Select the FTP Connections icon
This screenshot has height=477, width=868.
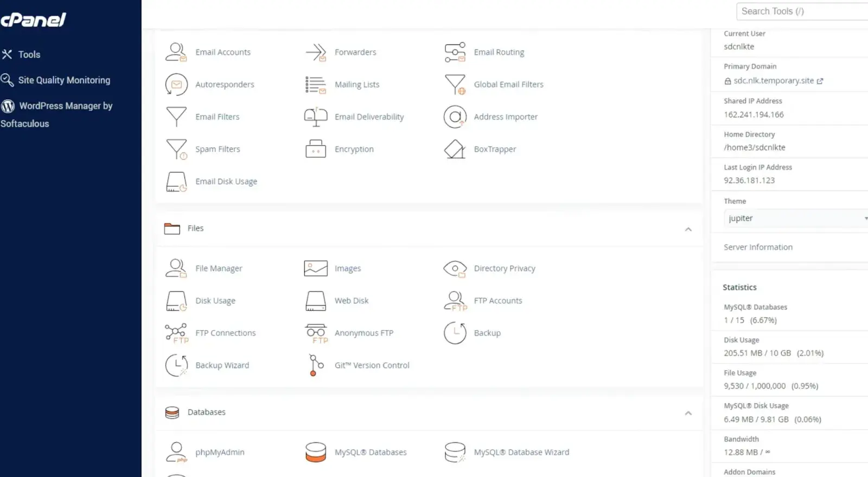(176, 333)
